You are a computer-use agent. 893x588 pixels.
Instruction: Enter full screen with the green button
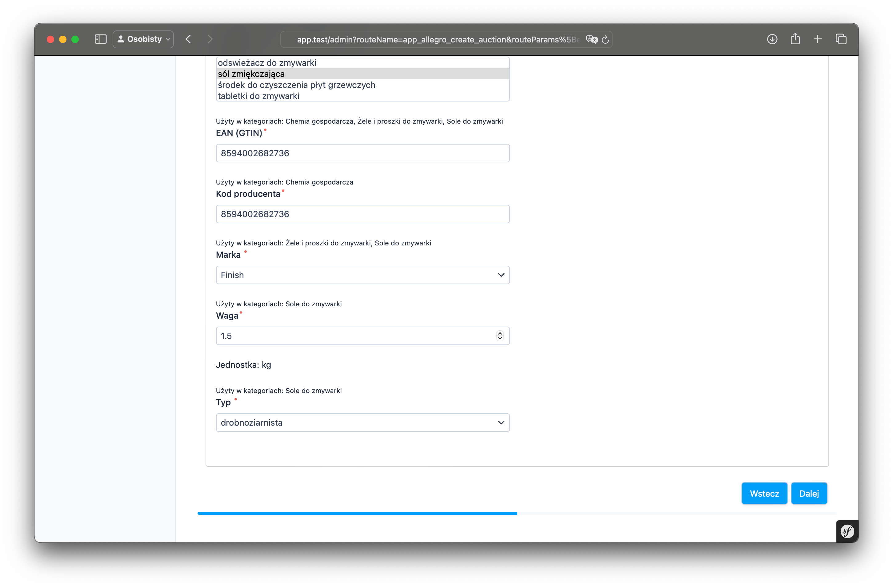pos(75,39)
